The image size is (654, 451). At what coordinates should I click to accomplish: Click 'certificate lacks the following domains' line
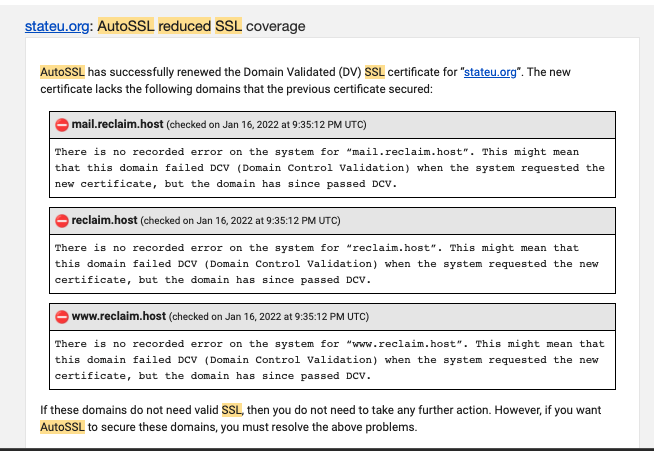coord(236,89)
